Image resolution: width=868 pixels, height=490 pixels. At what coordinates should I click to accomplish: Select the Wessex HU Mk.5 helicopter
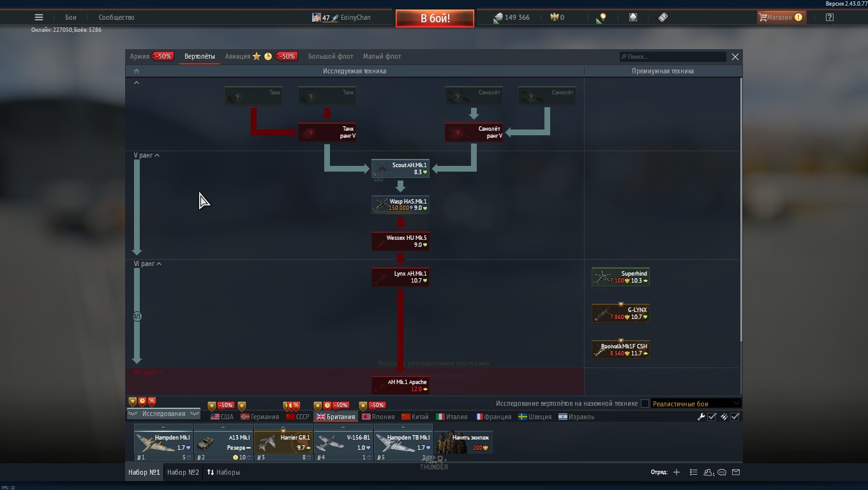click(x=400, y=241)
